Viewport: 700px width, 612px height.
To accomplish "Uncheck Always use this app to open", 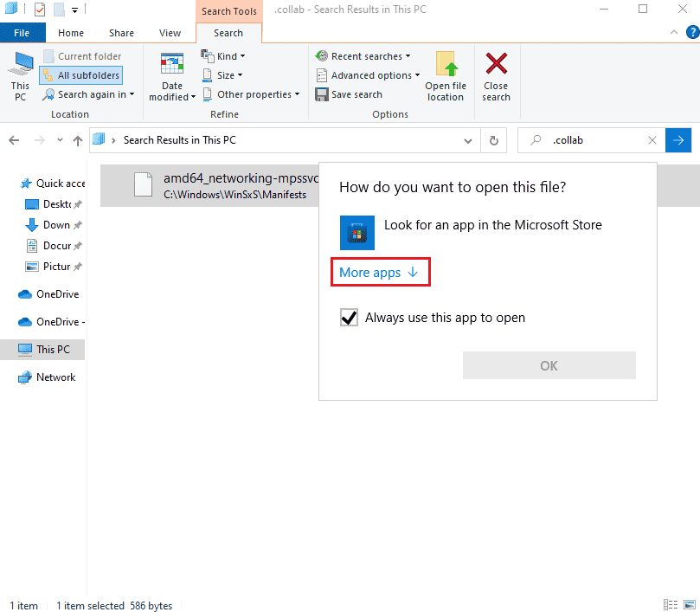I will coord(349,318).
